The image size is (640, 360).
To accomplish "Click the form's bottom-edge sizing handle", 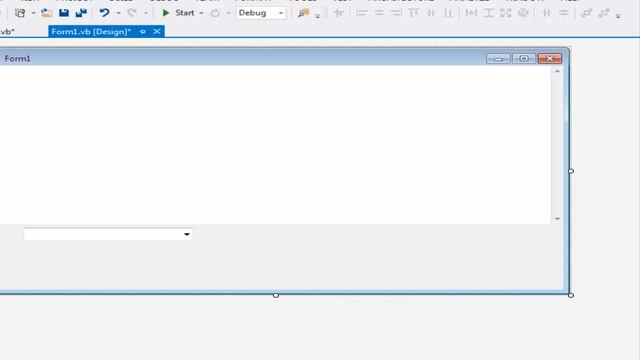I will [276, 295].
